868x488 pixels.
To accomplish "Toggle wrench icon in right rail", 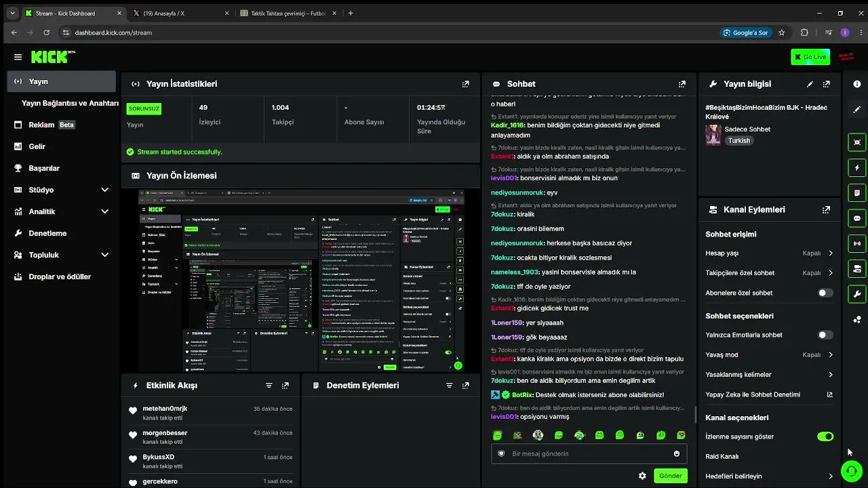I will coord(857,294).
